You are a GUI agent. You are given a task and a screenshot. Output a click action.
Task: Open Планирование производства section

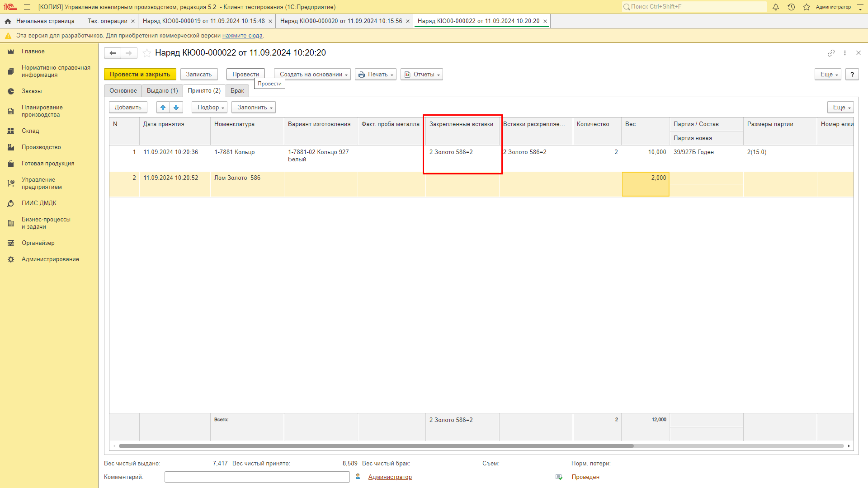click(x=42, y=111)
